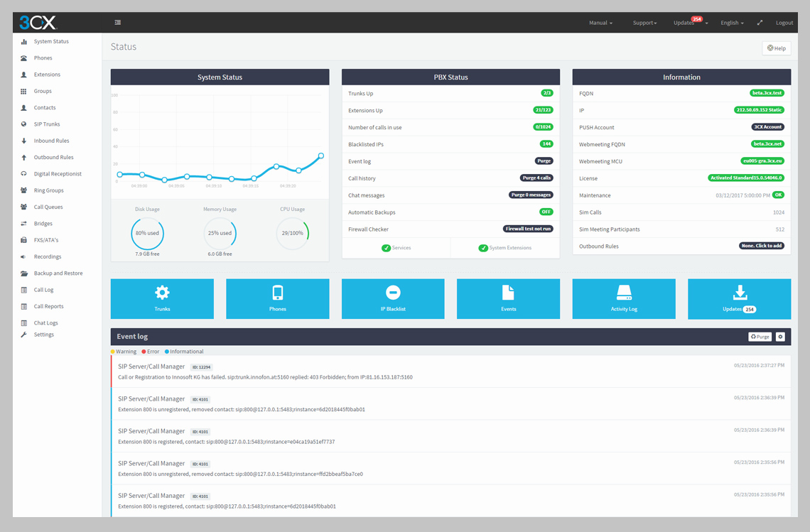Image resolution: width=810 pixels, height=532 pixels.
Task: Expand the Manual dropdown menu
Action: coord(600,23)
